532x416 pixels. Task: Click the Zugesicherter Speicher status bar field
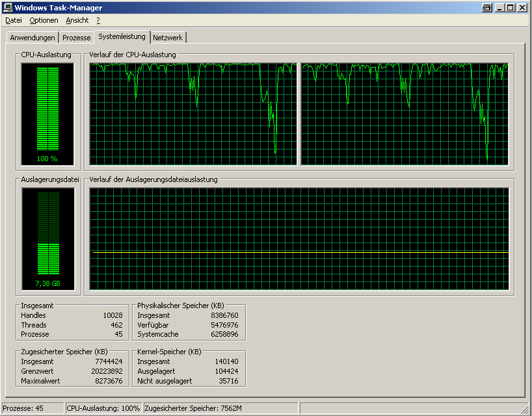220,408
